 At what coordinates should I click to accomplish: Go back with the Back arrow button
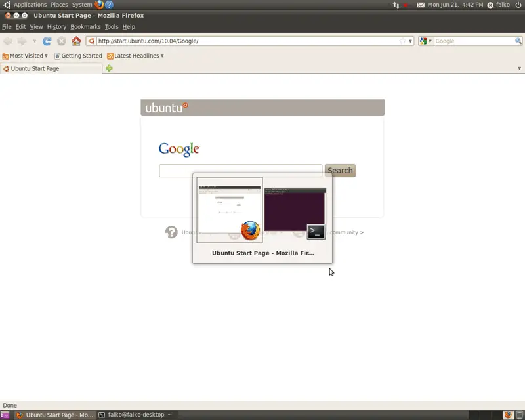tap(8, 41)
